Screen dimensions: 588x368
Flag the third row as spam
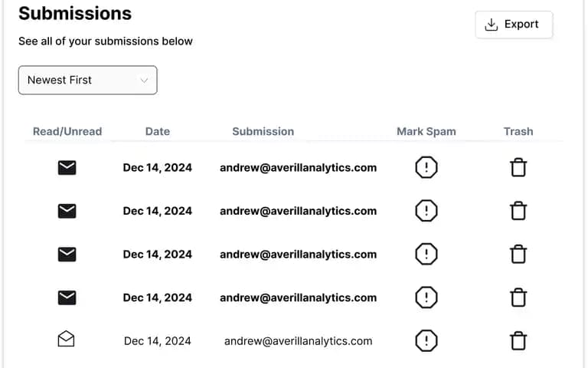426,255
